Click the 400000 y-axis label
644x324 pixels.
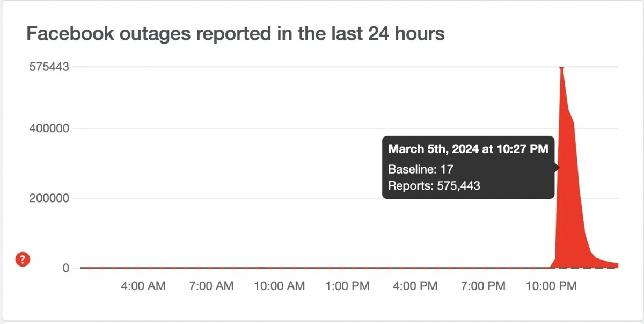[49, 128]
